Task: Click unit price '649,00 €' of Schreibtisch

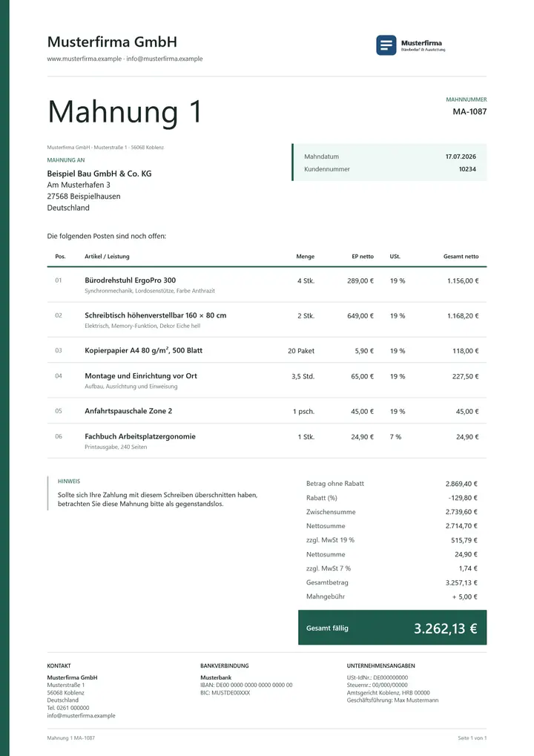Action: [x=360, y=316]
